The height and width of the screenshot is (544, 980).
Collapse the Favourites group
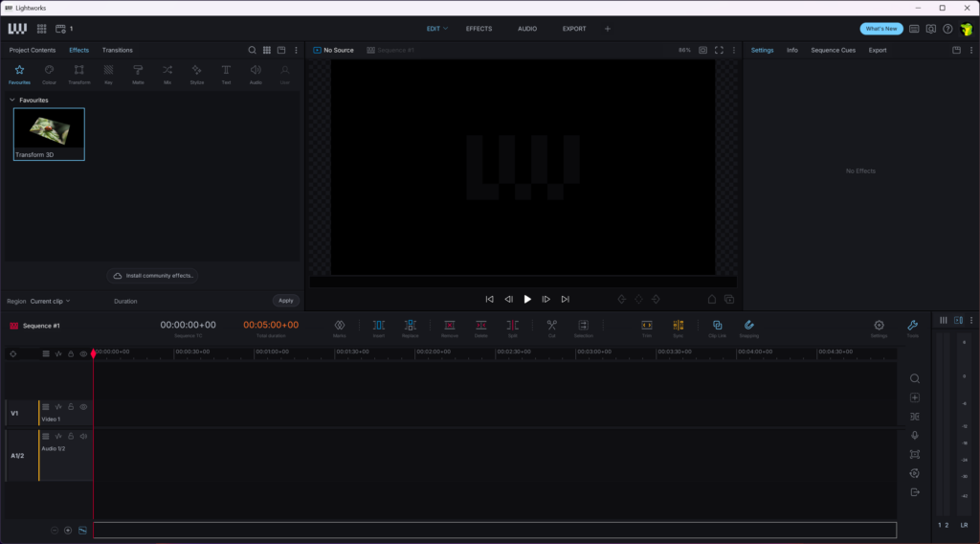tap(11, 100)
